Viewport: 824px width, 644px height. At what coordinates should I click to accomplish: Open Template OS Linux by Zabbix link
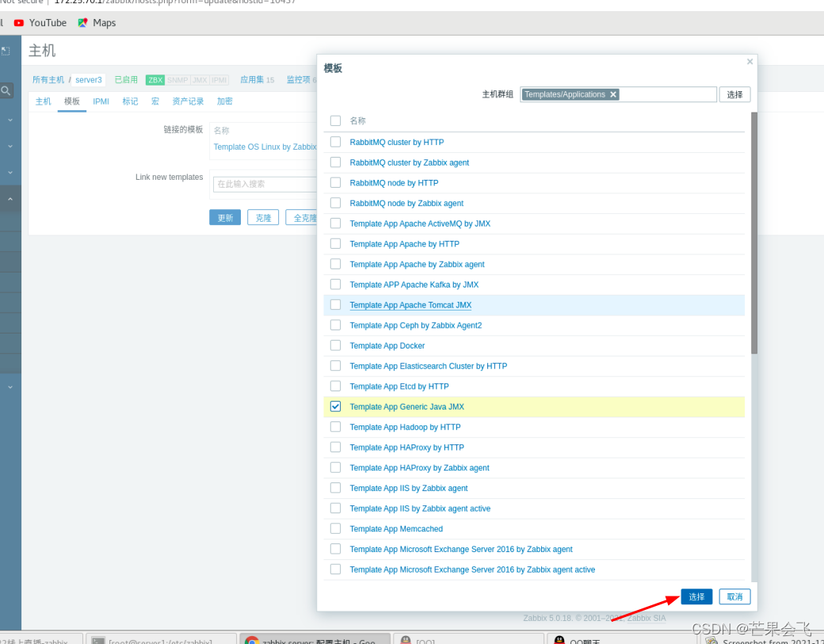click(x=265, y=147)
